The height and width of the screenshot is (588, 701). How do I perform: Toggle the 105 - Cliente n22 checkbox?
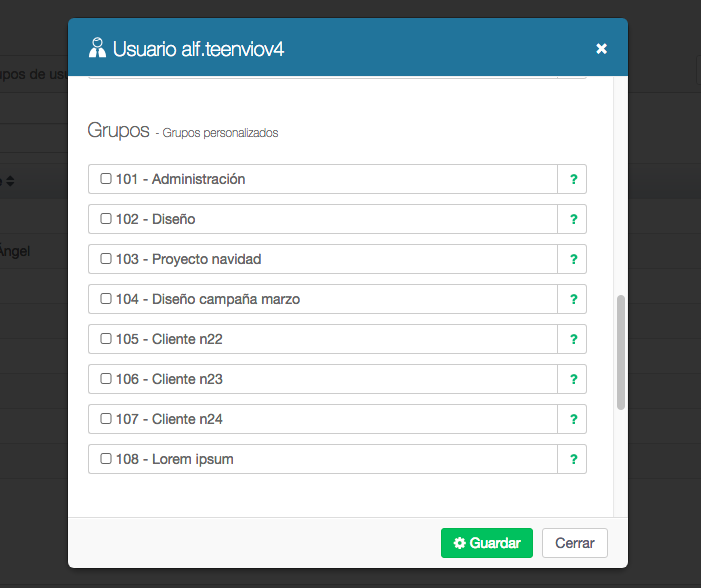[106, 339]
